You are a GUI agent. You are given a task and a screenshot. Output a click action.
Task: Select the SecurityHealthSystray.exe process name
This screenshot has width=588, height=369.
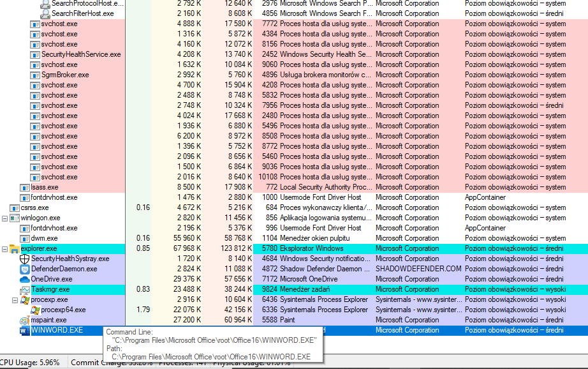tap(70, 259)
